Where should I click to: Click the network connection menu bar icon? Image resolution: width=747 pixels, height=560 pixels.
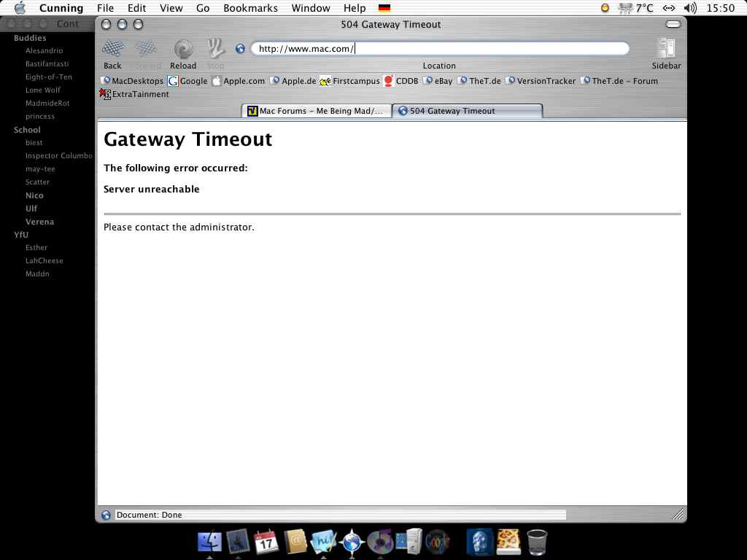(669, 8)
